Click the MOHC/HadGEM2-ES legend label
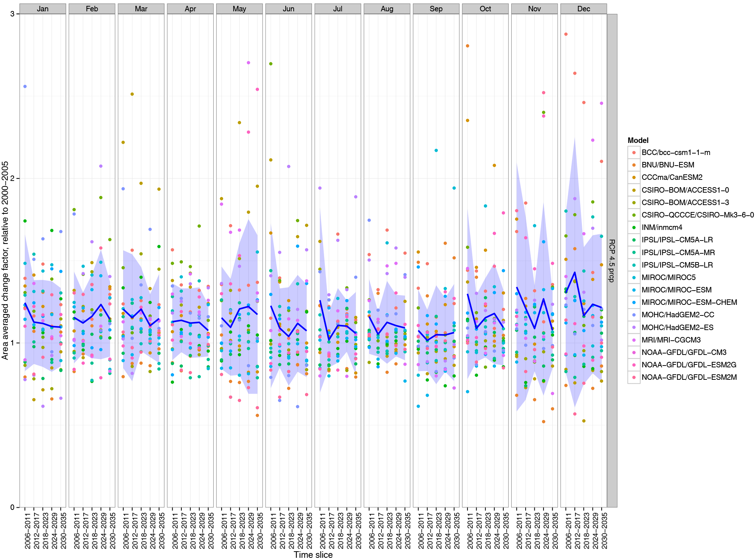 (x=677, y=328)
